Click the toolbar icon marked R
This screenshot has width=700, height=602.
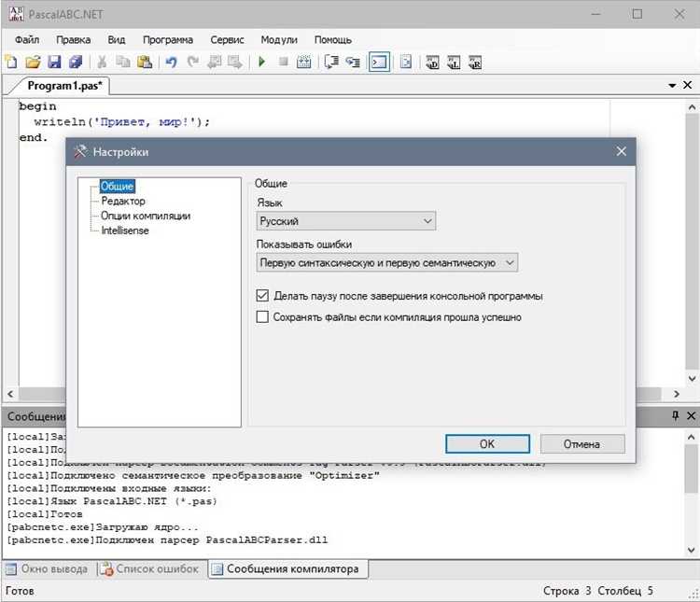[x=475, y=63]
